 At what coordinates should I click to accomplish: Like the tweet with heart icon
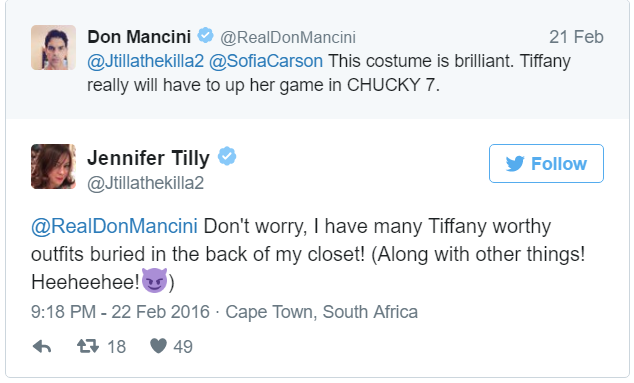pyautogui.click(x=158, y=346)
